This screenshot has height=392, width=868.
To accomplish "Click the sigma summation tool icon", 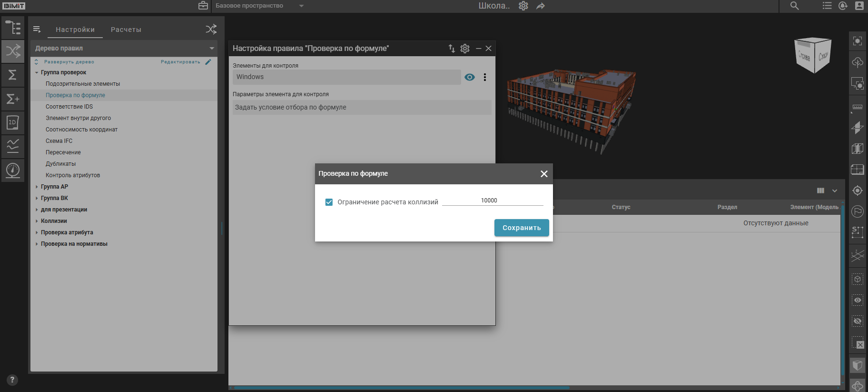I will point(13,75).
